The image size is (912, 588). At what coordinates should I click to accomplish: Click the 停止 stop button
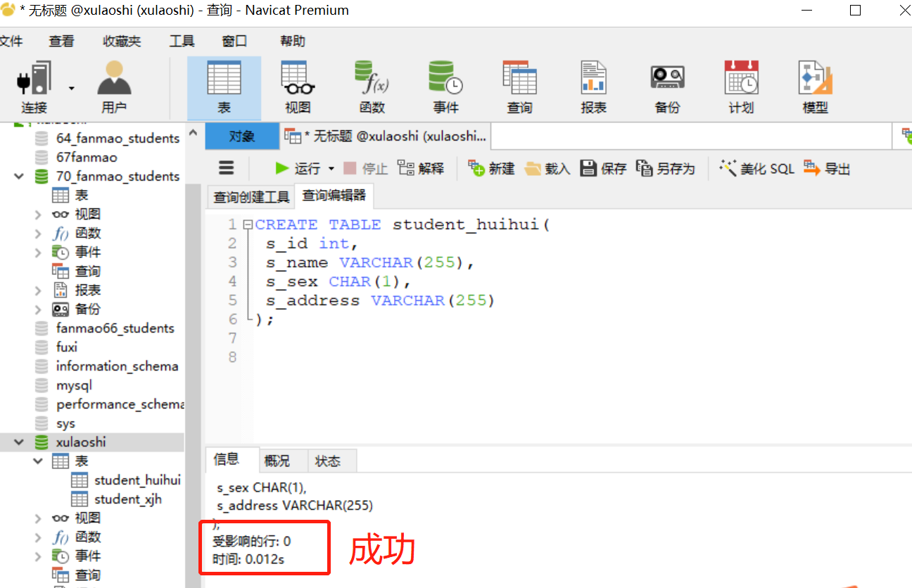click(365, 169)
